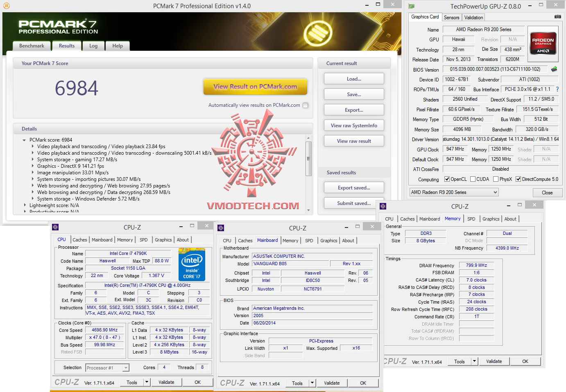Click the BIOS Date 06/20/2014 field
Screen dimensions: 566x392
tap(312, 323)
